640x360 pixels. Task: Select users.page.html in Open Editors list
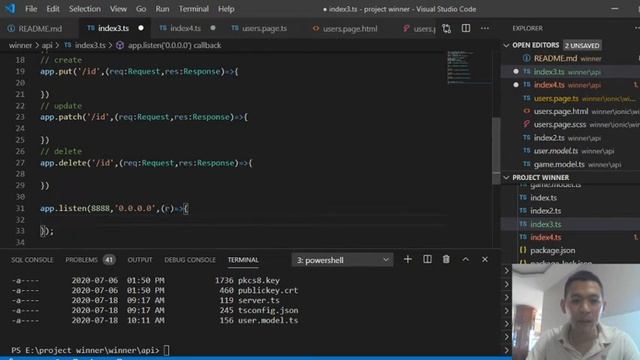click(571, 111)
